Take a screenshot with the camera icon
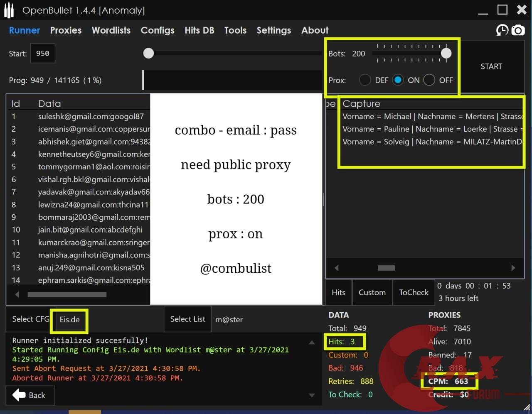Image resolution: width=532 pixels, height=414 pixels. 518,30
